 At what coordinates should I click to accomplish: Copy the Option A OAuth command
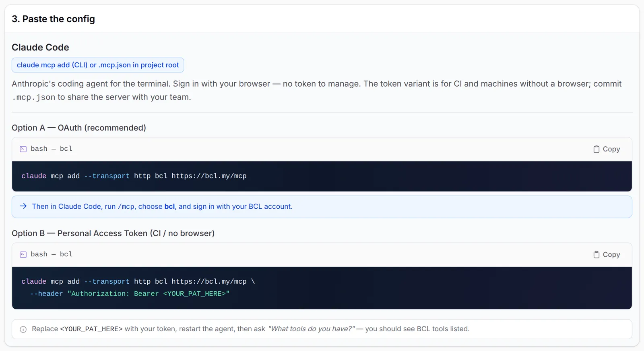coord(607,149)
